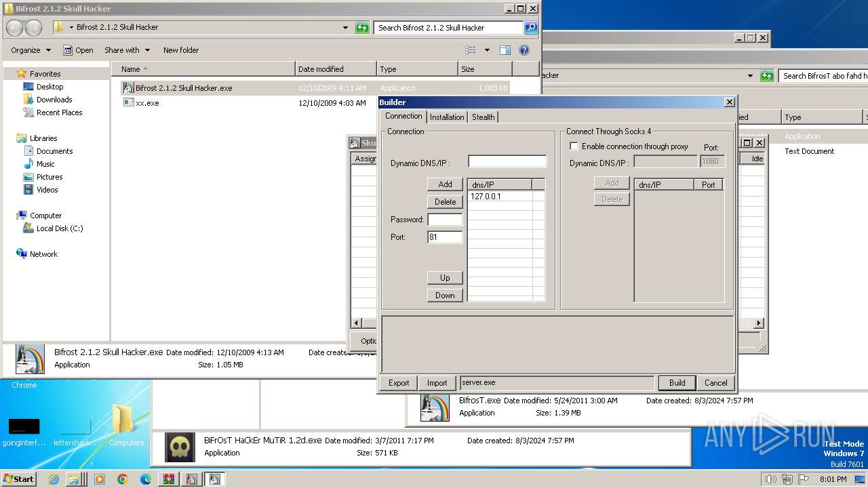This screenshot has height=488, width=868.
Task: Click the Internet Explorer taskbar icon
Action: tap(54, 479)
